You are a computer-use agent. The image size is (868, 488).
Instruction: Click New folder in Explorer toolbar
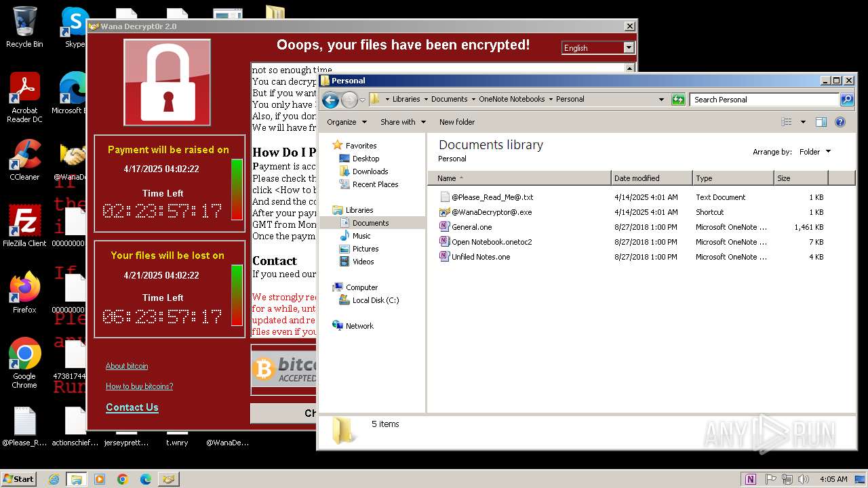point(457,122)
